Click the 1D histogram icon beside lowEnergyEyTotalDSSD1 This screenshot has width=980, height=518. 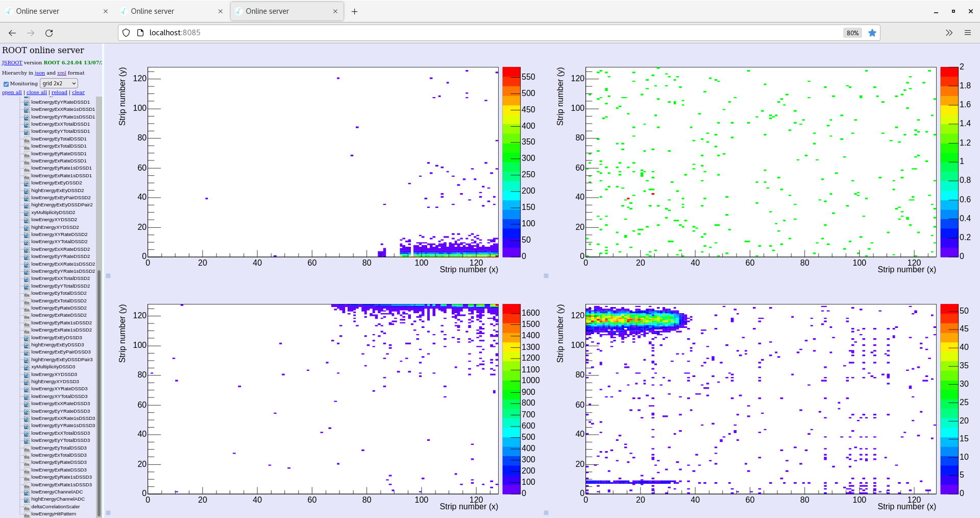[x=27, y=139]
